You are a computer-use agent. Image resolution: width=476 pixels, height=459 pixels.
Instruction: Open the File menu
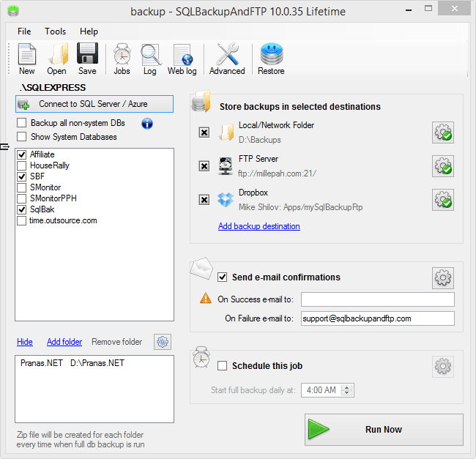coord(24,31)
